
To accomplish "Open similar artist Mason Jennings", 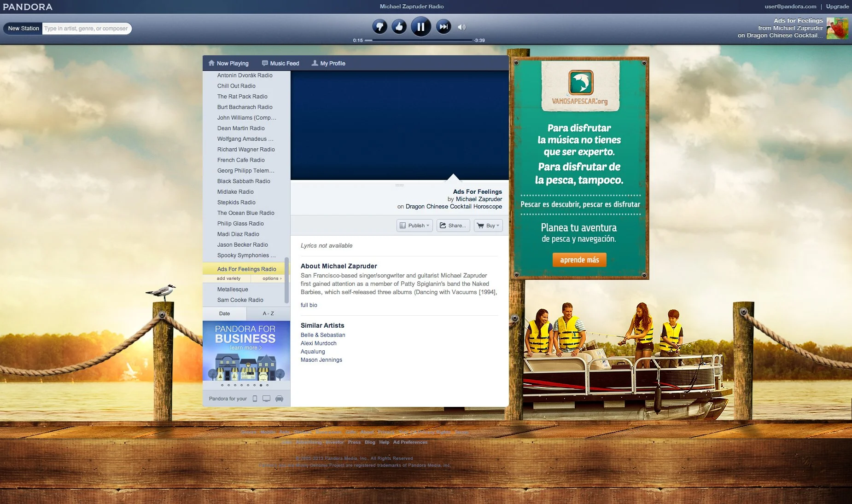I will (321, 360).
